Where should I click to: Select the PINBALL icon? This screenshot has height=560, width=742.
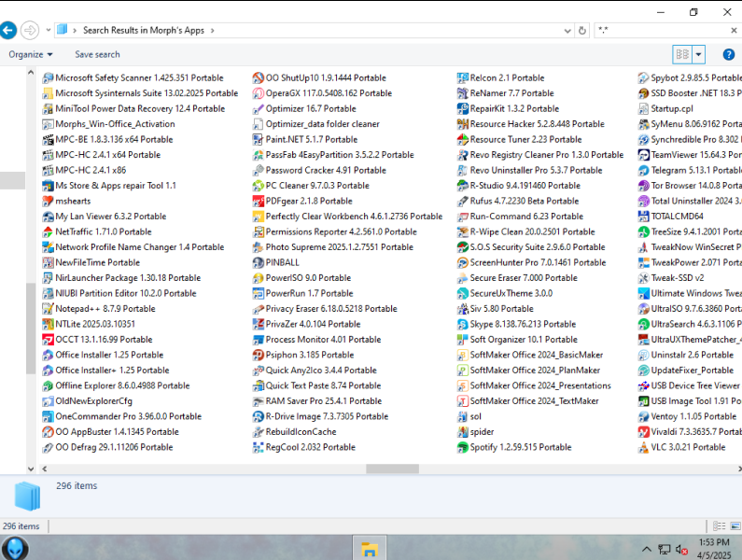click(258, 262)
